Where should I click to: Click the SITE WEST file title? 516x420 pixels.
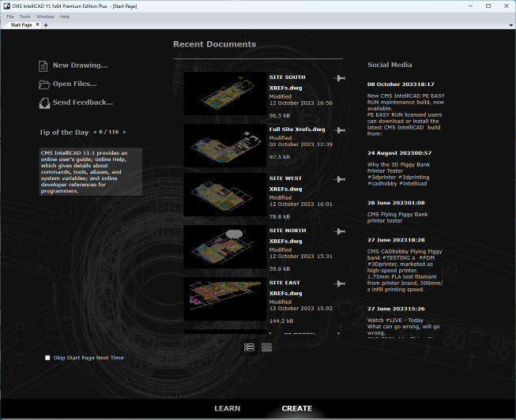(x=285, y=178)
